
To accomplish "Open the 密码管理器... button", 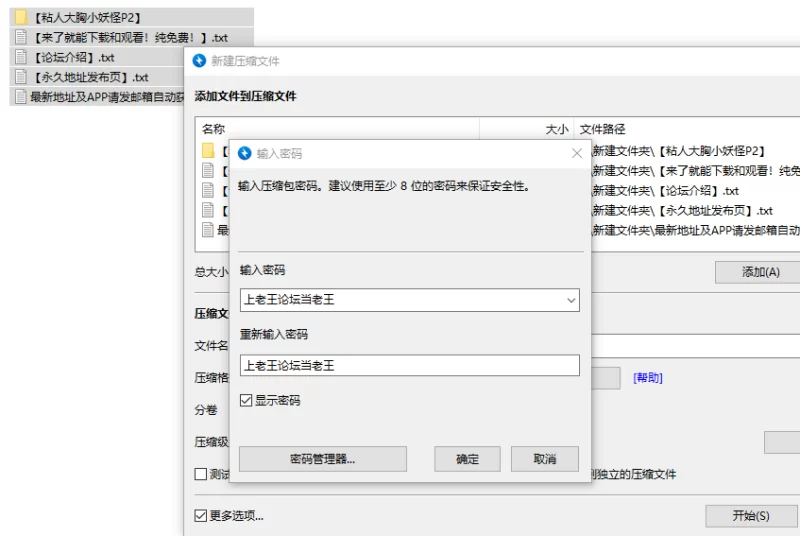I will coord(322,459).
